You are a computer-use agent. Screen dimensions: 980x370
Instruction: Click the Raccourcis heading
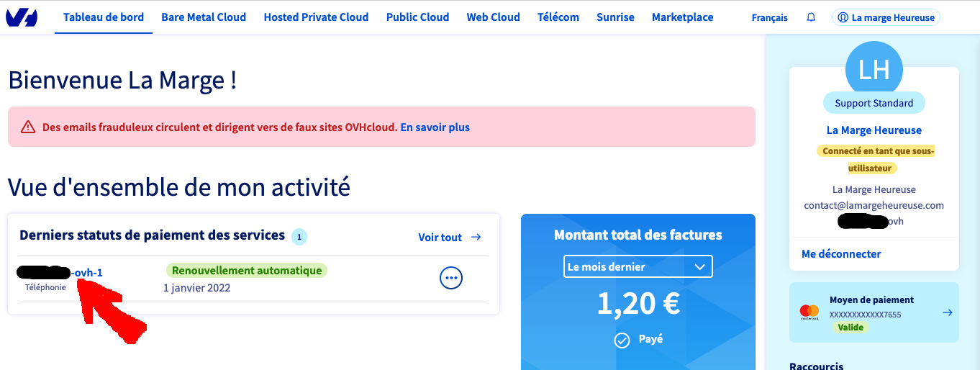[816, 366]
